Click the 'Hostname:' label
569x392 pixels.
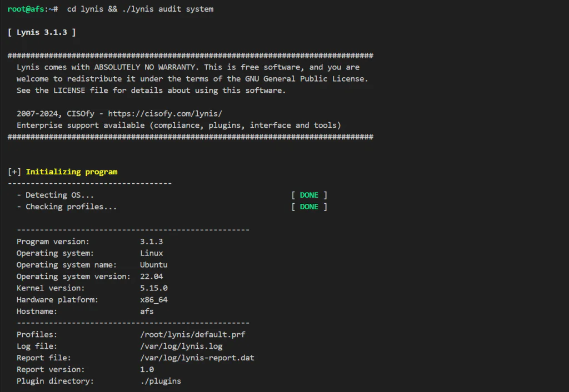pyautogui.click(x=37, y=311)
